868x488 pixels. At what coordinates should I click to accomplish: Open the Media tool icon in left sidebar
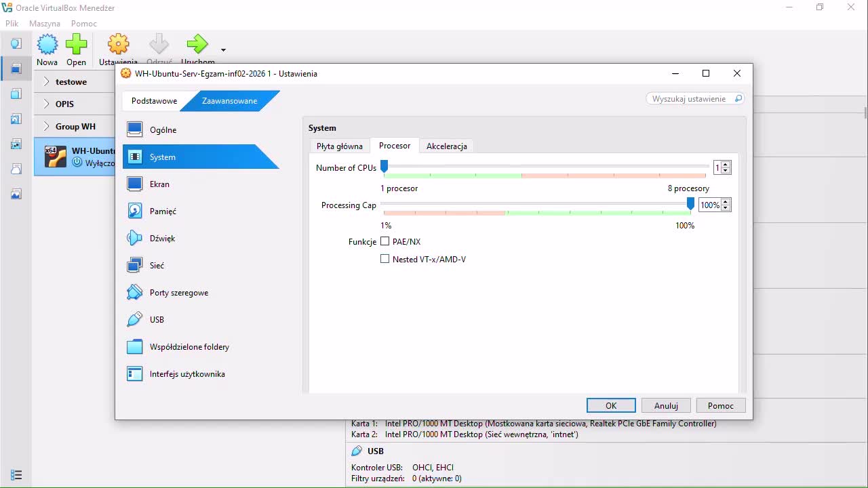pyautogui.click(x=16, y=119)
